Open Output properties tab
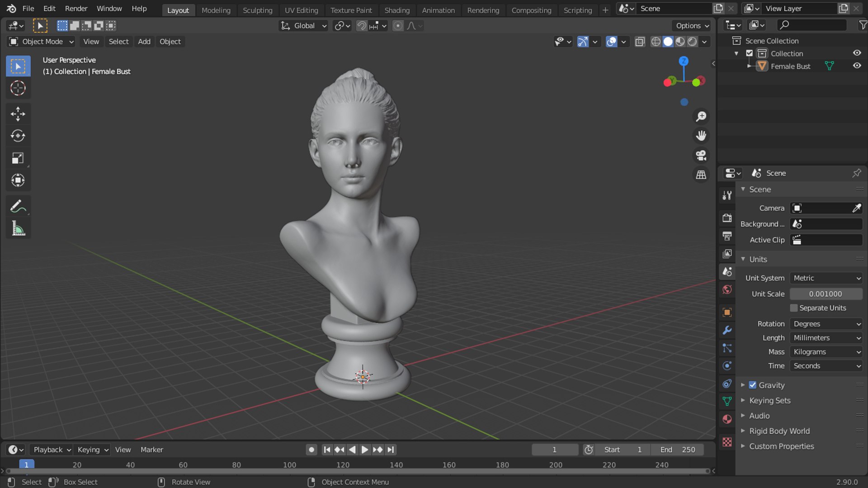868x488 pixels. [727, 236]
